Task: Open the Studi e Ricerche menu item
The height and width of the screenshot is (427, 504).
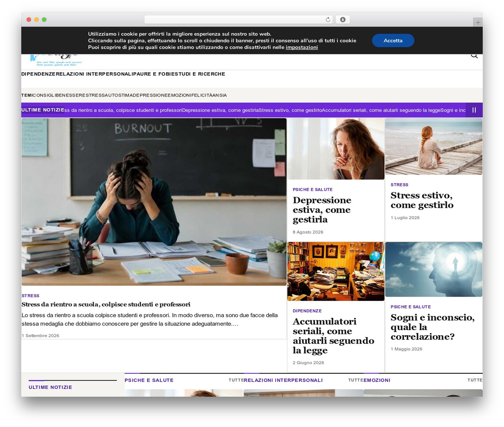Action: click(199, 74)
